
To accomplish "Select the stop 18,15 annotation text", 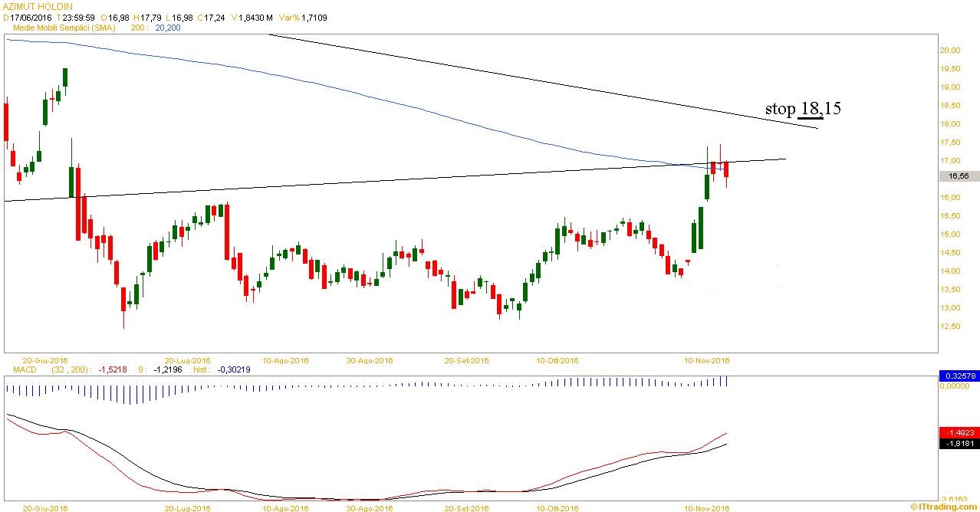I will click(802, 109).
